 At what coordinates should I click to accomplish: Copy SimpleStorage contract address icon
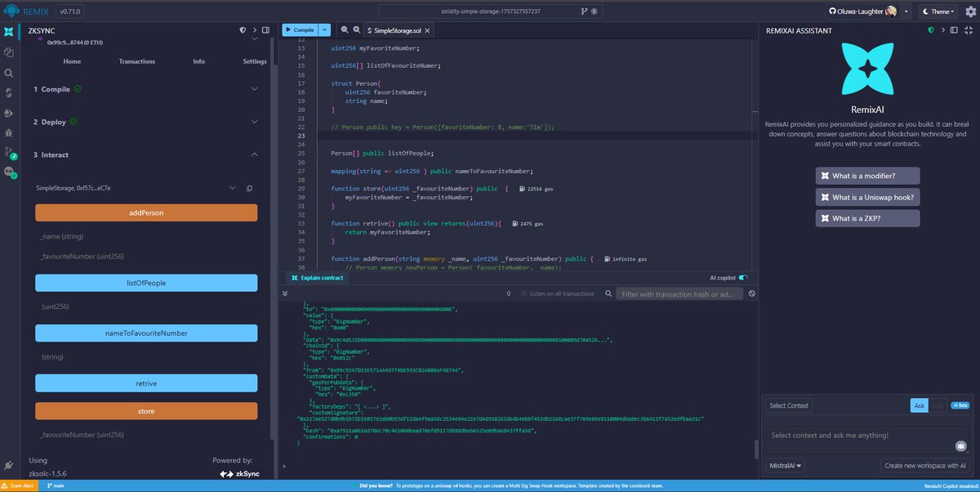tap(249, 188)
